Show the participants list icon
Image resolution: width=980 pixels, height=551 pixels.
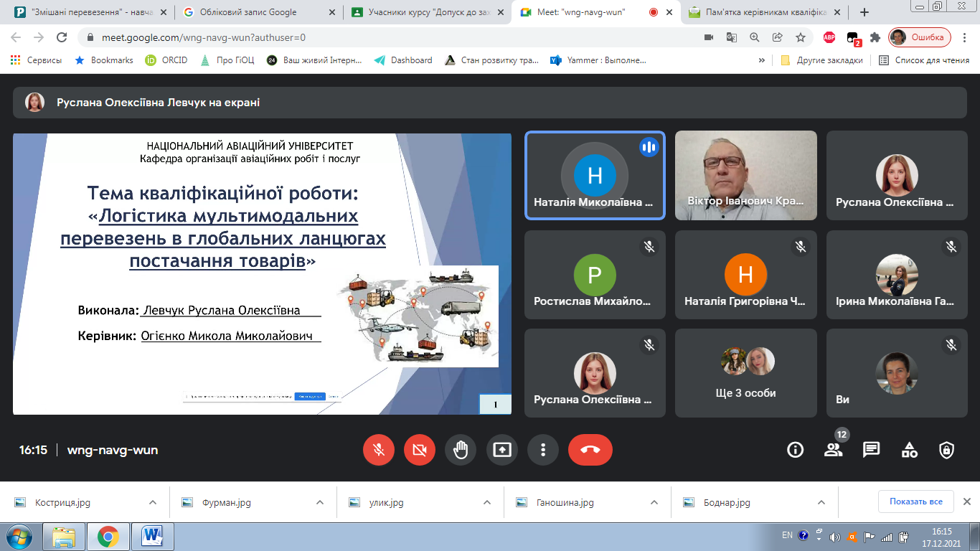[833, 450]
